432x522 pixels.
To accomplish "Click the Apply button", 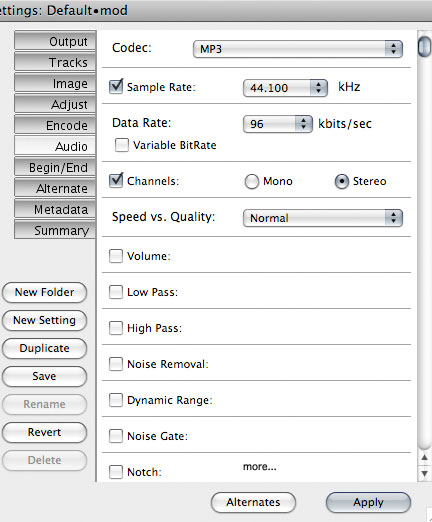I will pyautogui.click(x=368, y=502).
